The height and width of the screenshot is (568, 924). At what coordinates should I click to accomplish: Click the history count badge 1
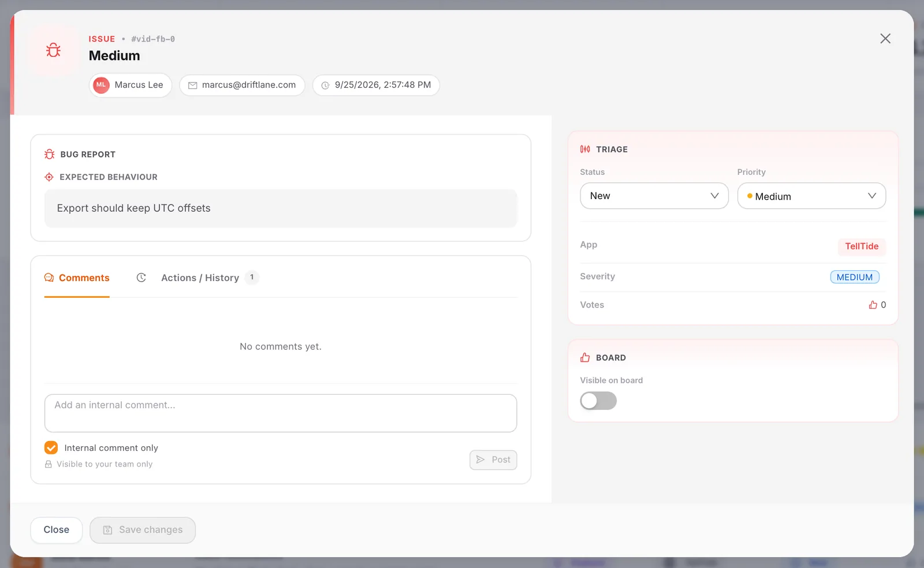tap(252, 277)
